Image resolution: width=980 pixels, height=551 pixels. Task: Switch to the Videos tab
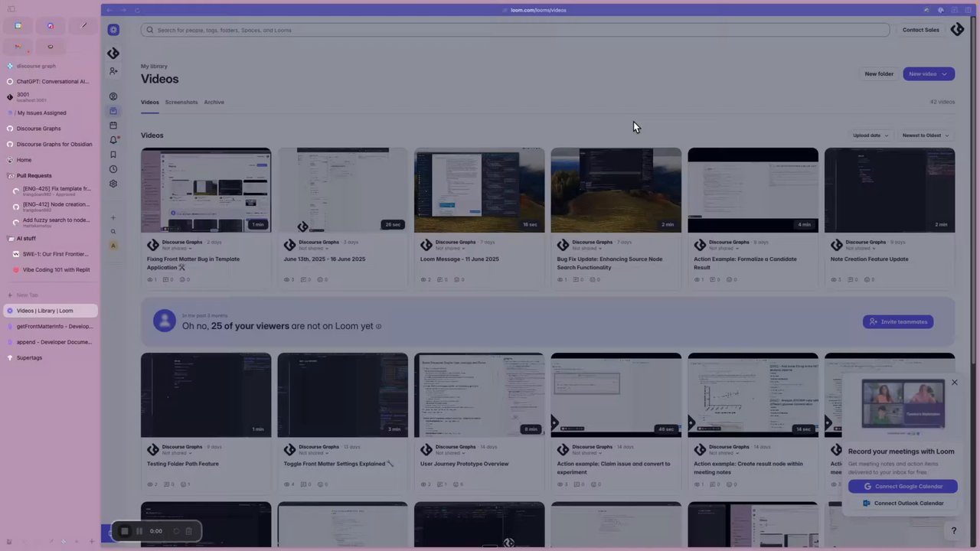tap(150, 102)
